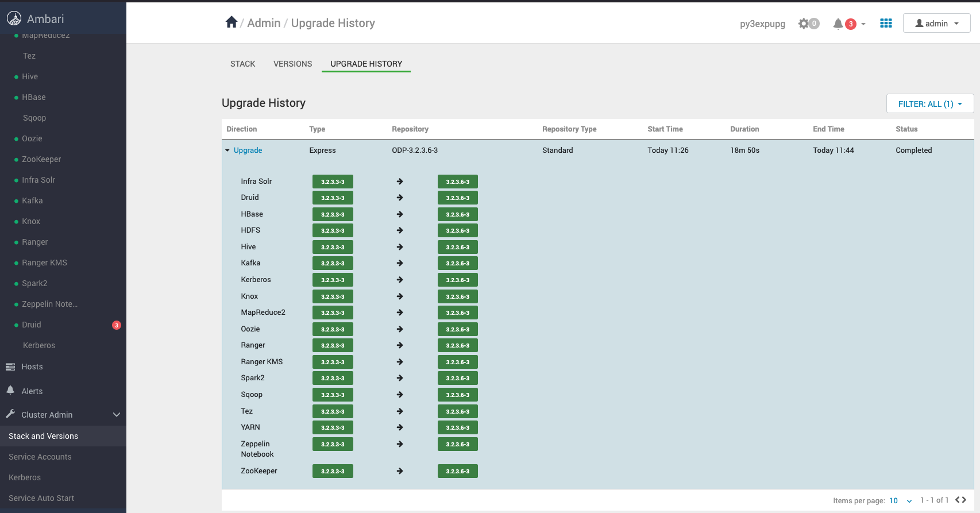This screenshot has width=980, height=513.
Task: Click the Druid alert count badge
Action: tap(117, 325)
